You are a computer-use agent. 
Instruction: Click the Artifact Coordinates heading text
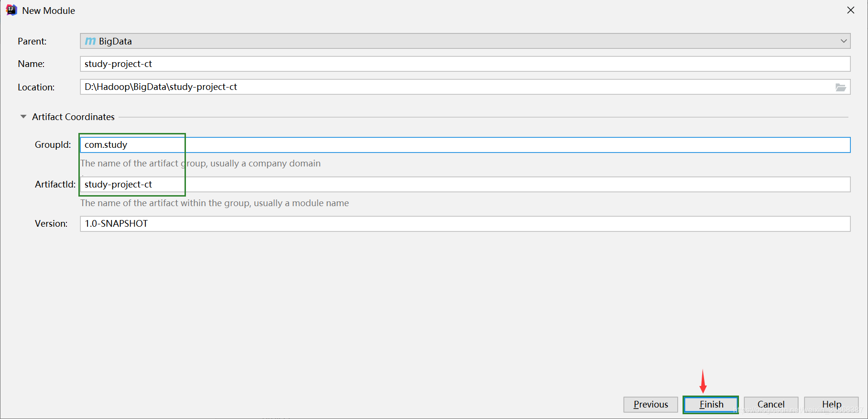click(73, 117)
